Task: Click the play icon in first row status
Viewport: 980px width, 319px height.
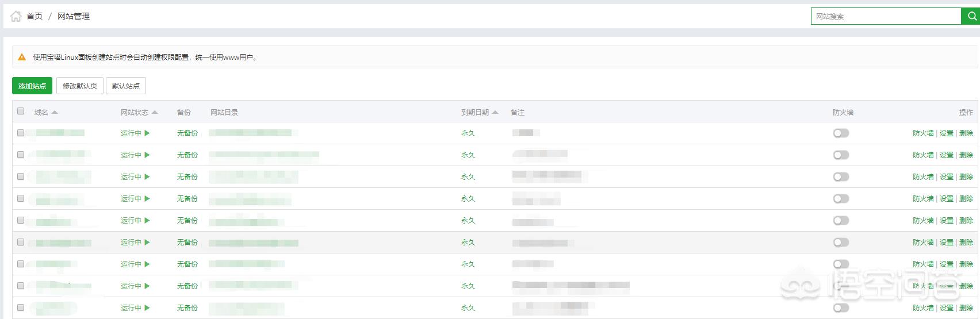Action: (147, 133)
